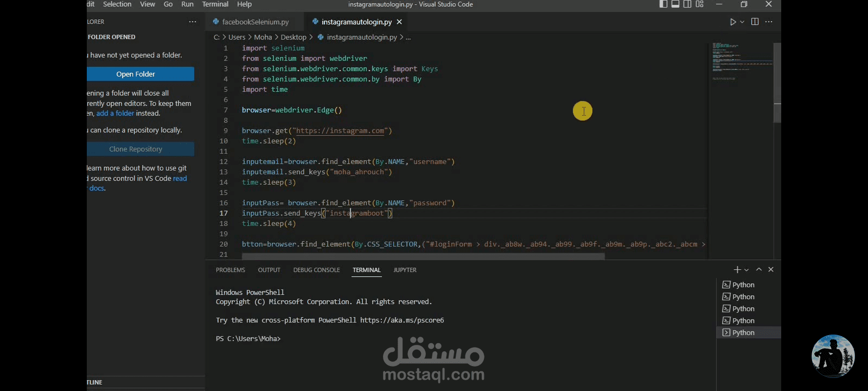Create a new terminal with the plus icon
The height and width of the screenshot is (391, 868).
tap(737, 269)
